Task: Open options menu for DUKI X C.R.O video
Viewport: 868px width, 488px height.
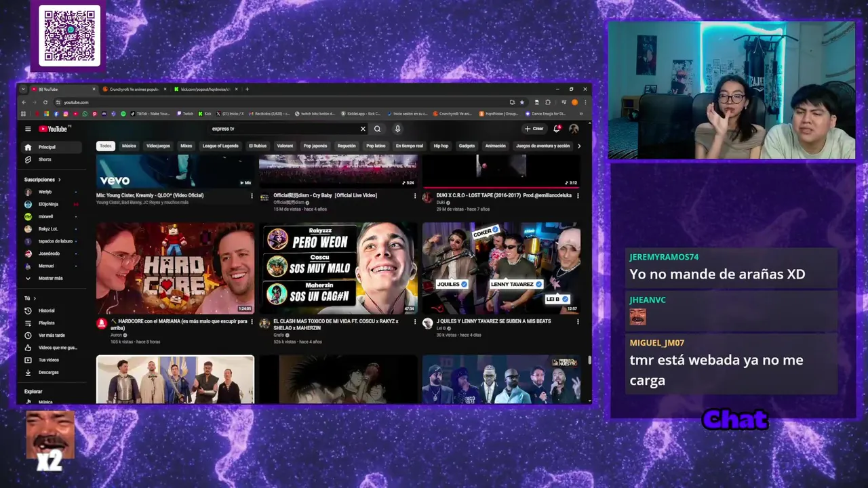Action: tap(578, 196)
